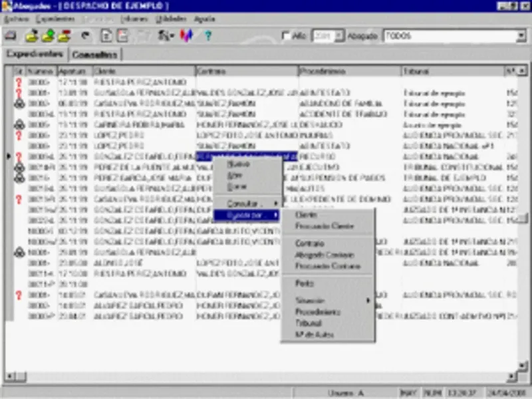This screenshot has width=532, height=399.
Task: Click status icon in DESAHUCIO row
Action: pos(19,124)
